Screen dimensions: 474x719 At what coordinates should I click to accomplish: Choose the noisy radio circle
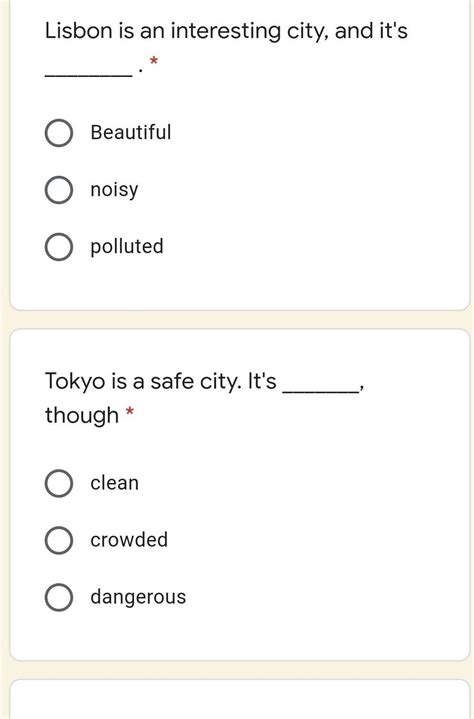tap(59, 190)
